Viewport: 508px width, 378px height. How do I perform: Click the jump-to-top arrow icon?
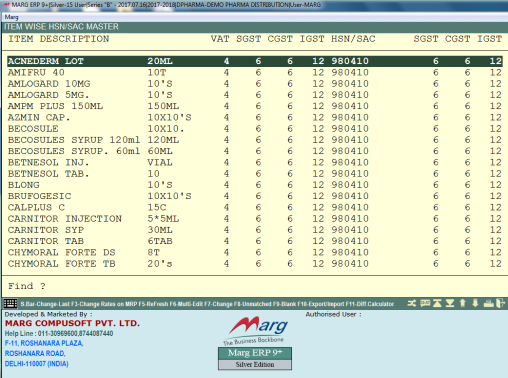(437, 303)
